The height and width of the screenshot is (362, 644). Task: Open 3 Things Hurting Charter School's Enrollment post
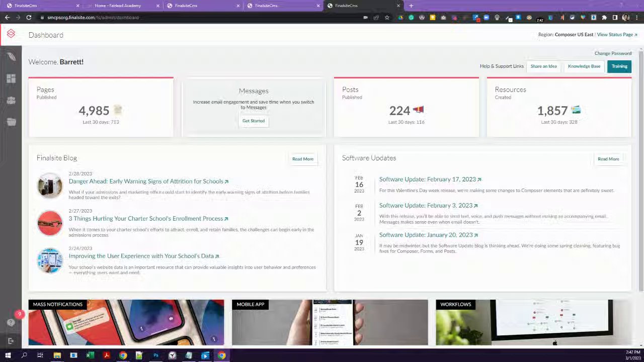[148, 218]
